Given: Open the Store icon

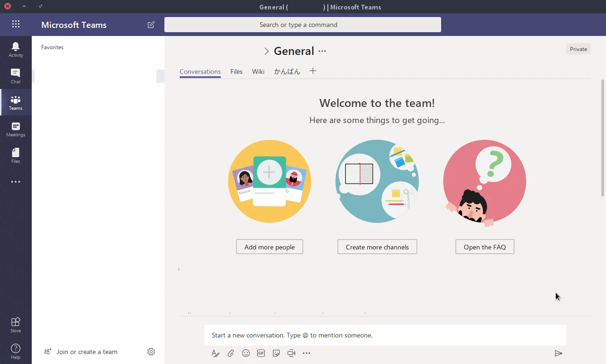Looking at the screenshot, I should point(16,325).
